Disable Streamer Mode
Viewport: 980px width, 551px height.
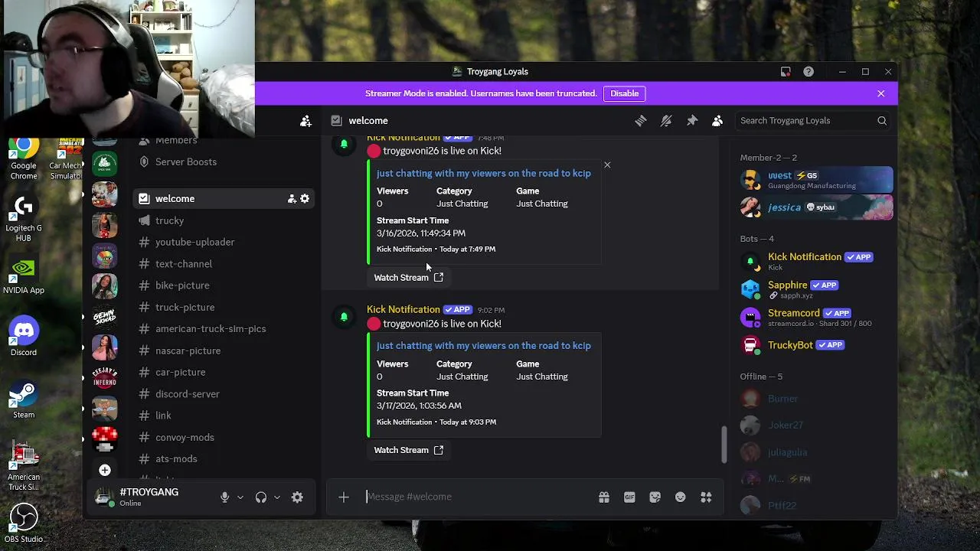click(x=625, y=93)
